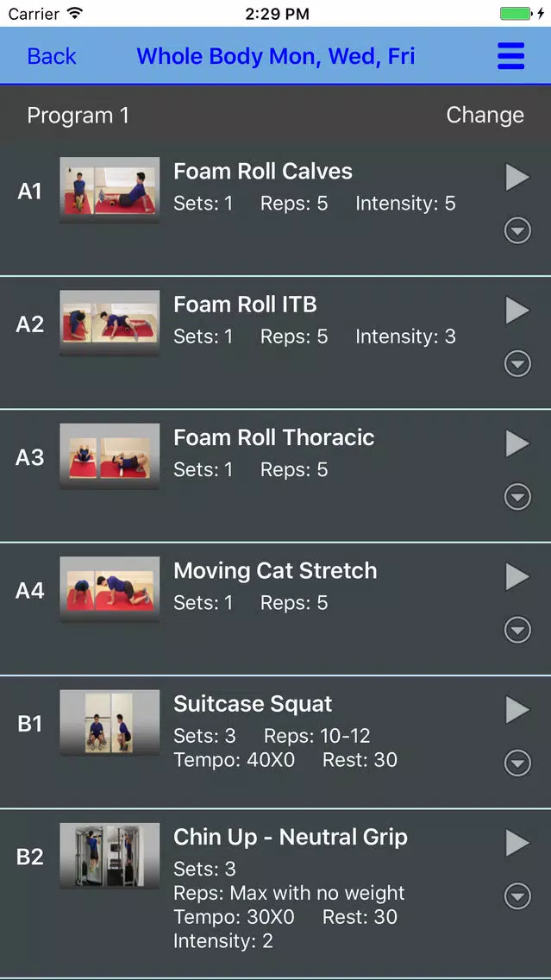Select the Chin Up exercise thumbnail
The image size is (551, 980).
[110, 856]
